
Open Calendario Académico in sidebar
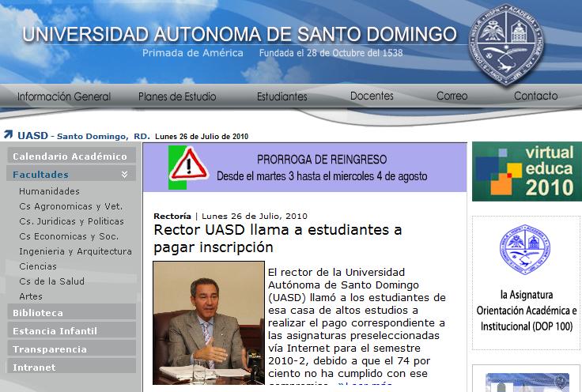pos(72,156)
